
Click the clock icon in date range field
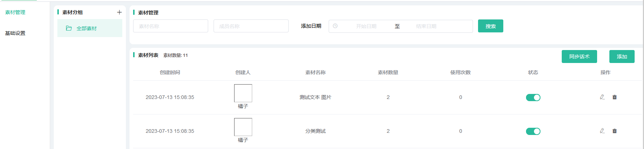(335, 26)
